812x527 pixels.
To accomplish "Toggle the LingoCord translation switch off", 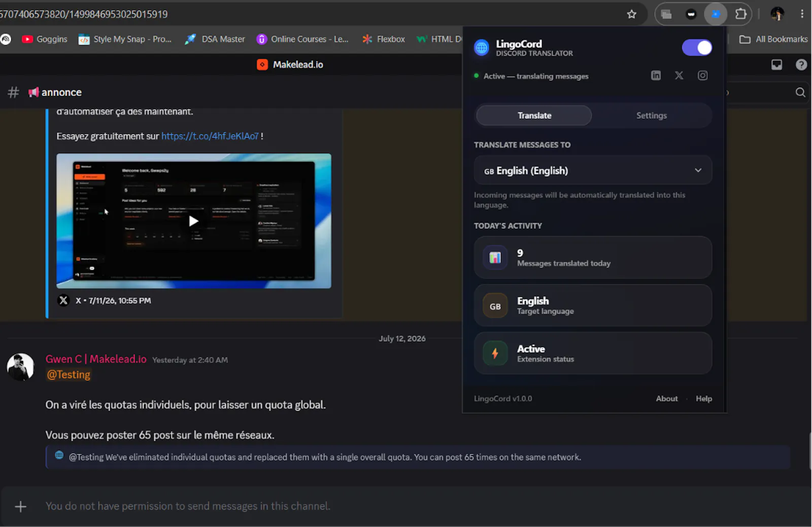I will click(697, 48).
